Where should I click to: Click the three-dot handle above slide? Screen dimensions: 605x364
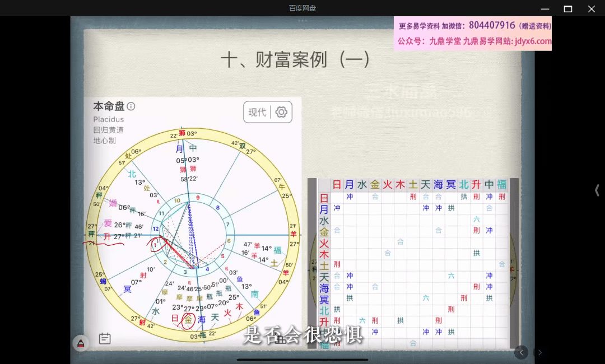(302, 21)
